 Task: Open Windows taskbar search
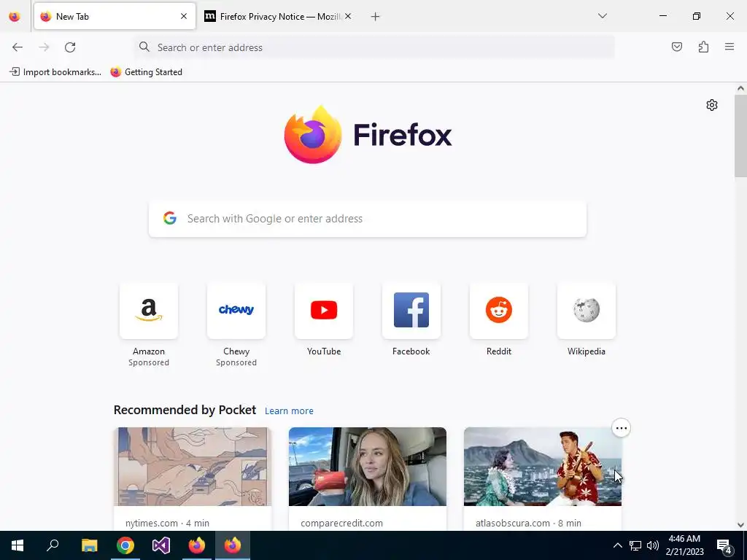(53, 545)
